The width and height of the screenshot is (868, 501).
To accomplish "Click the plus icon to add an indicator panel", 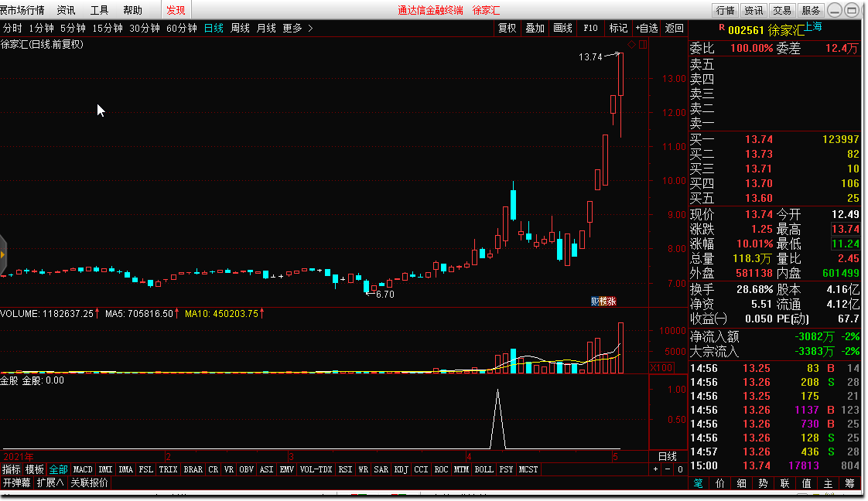I will pyautogui.click(x=655, y=469).
